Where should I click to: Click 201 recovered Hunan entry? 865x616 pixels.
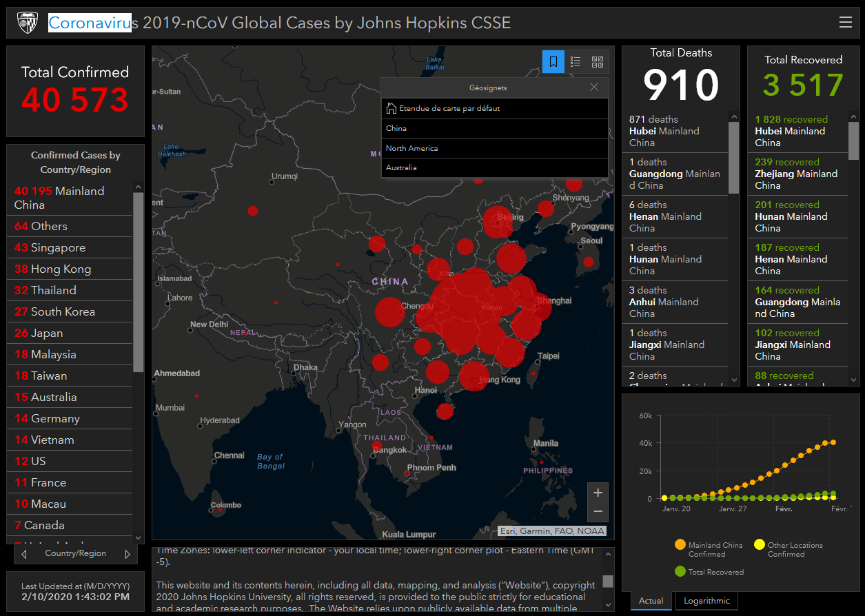(798, 216)
